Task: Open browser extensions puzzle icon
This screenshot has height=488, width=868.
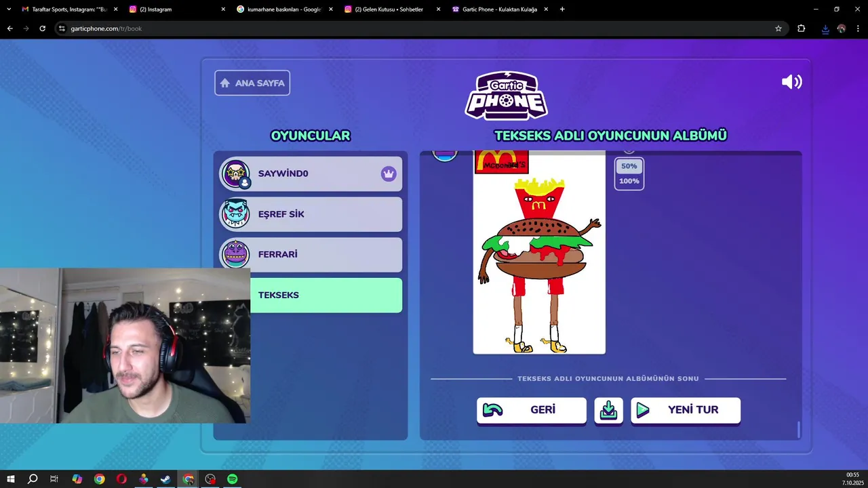Action: (x=801, y=28)
